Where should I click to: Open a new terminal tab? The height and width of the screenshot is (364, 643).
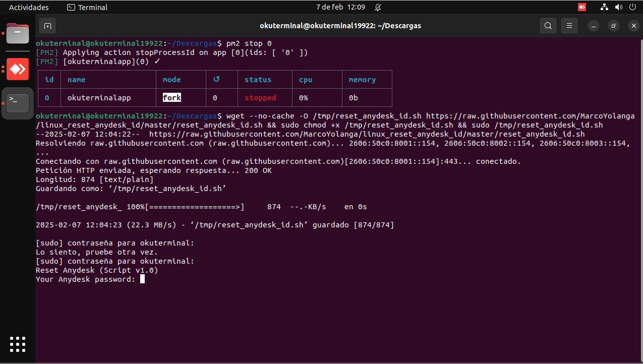click(x=47, y=26)
